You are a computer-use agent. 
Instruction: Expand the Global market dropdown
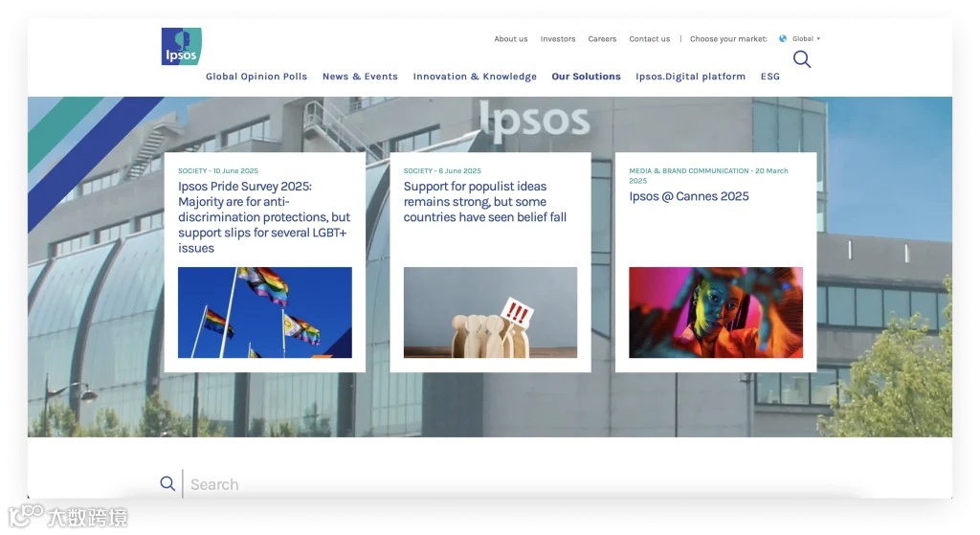tap(806, 38)
